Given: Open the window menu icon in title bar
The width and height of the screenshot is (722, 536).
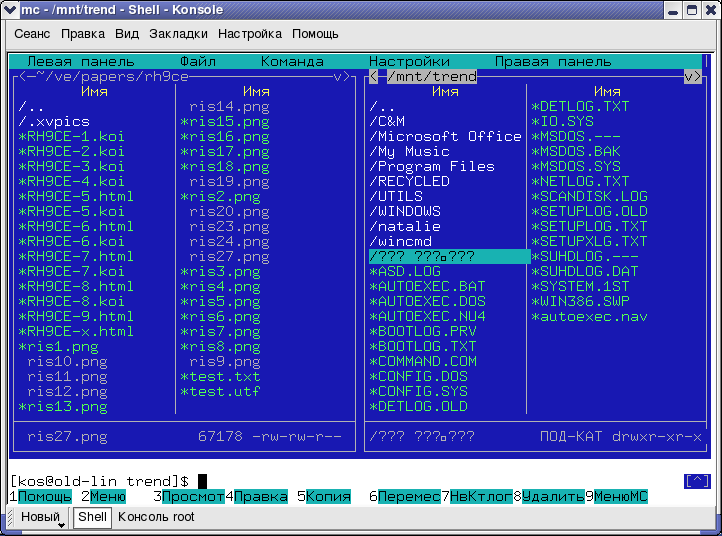Looking at the screenshot, I should (x=10, y=9).
